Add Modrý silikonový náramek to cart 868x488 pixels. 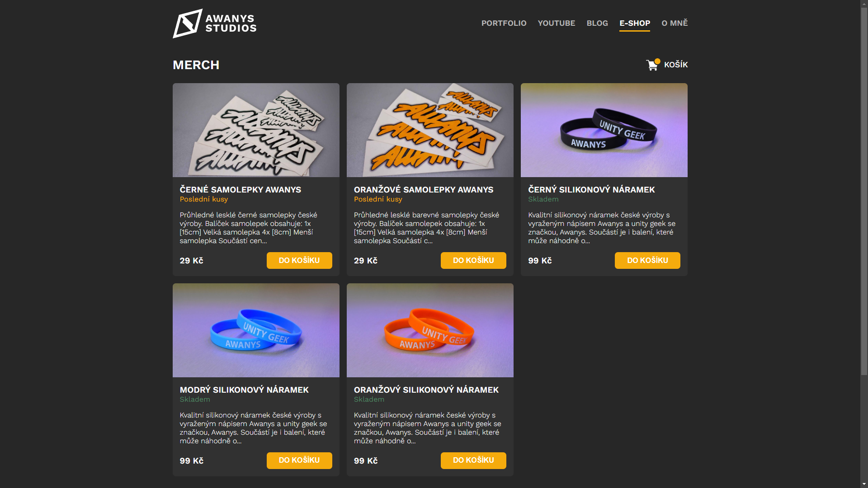(x=299, y=460)
